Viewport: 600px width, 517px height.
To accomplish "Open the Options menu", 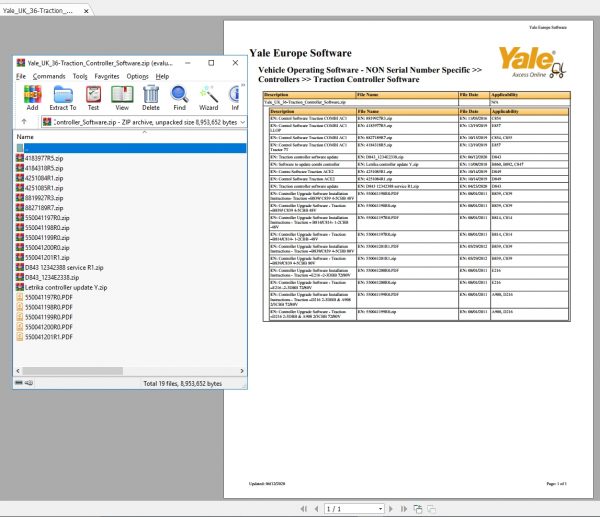I will click(x=137, y=76).
